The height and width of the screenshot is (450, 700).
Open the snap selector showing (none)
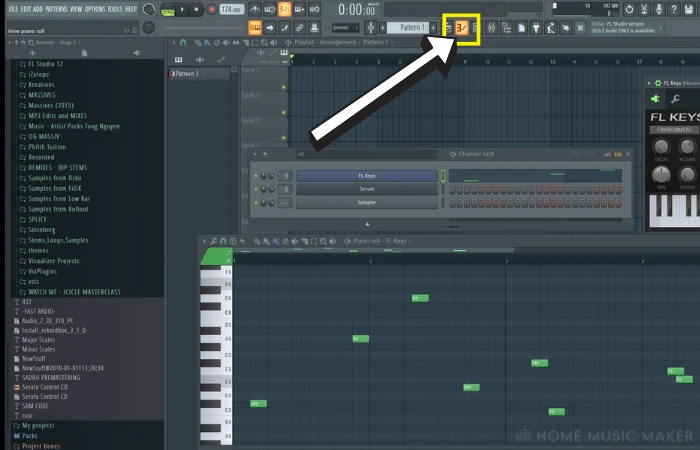346,28
